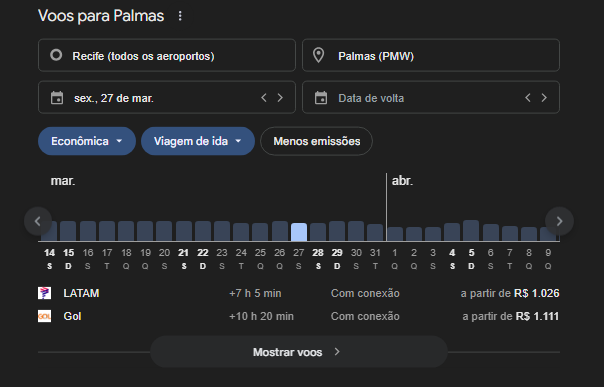Select the price bar for March 21
This screenshot has width=604, height=387.
coord(184,231)
